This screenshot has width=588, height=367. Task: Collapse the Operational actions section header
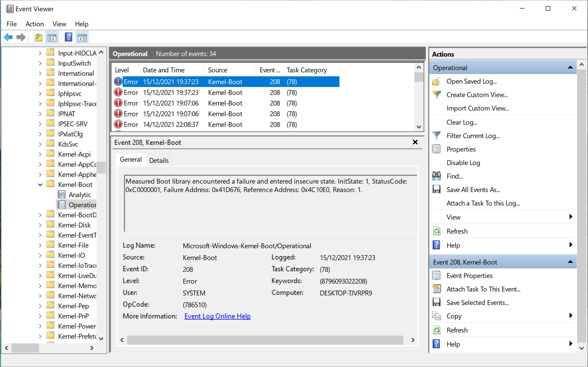[570, 68]
